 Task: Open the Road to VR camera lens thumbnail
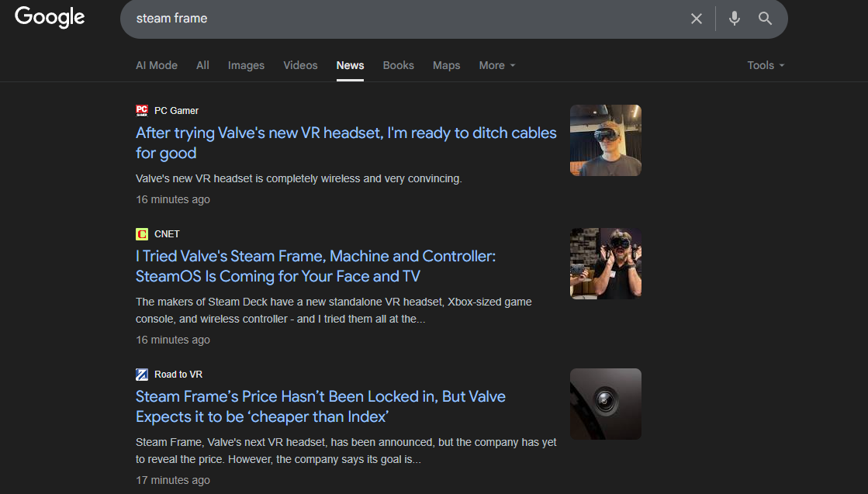pos(605,404)
